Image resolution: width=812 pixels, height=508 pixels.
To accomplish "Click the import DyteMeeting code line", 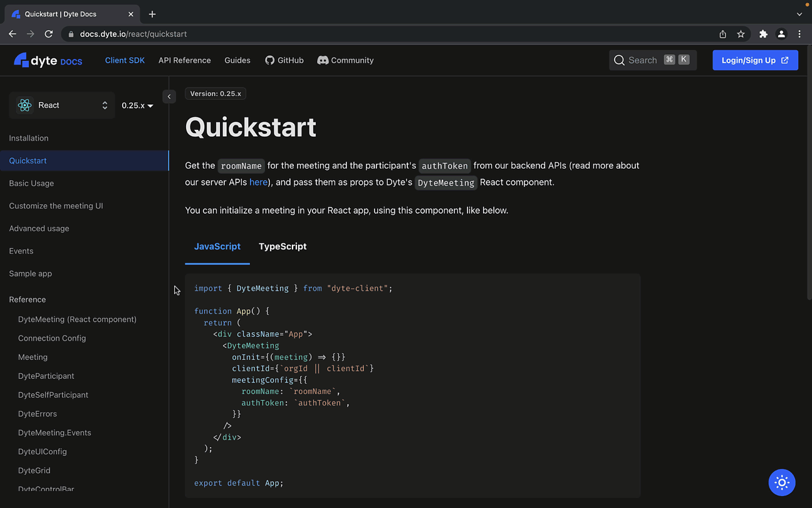I will [293, 288].
